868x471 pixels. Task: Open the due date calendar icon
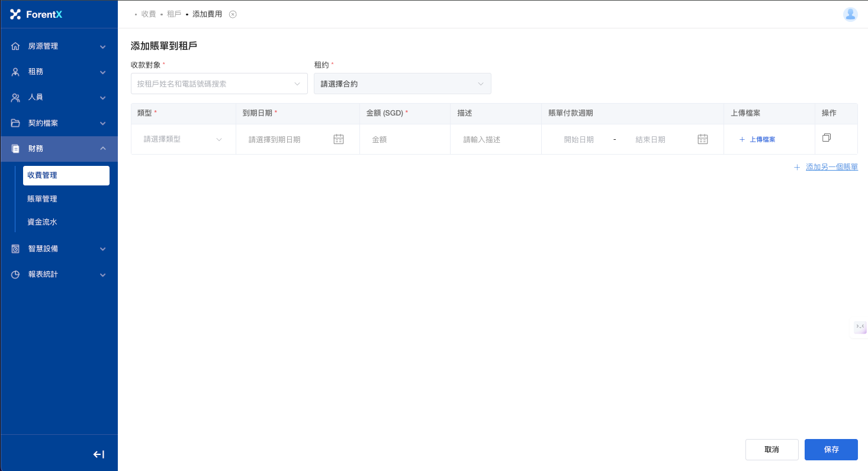pyautogui.click(x=339, y=139)
